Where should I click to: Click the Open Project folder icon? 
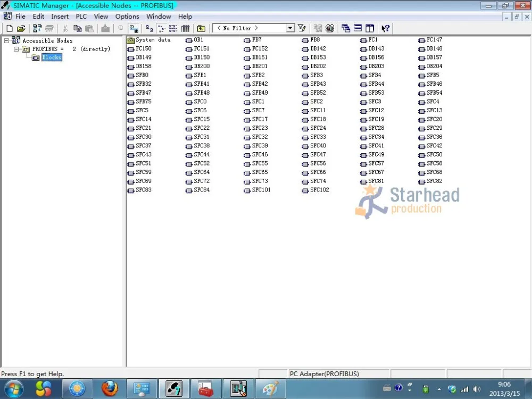(21, 29)
